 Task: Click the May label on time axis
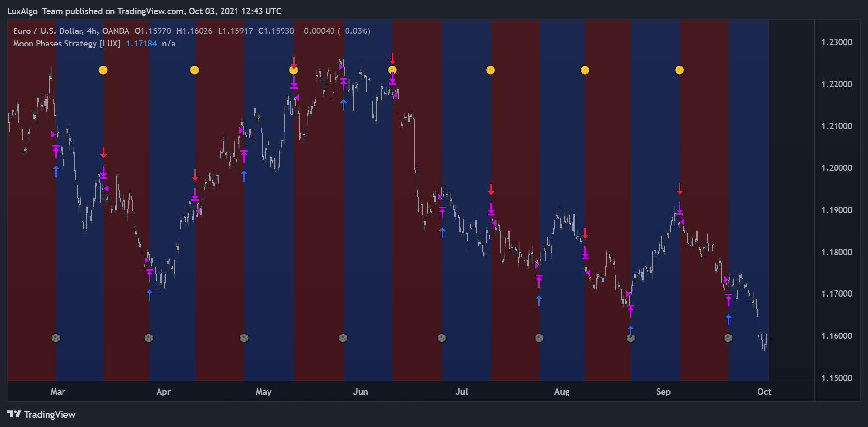tap(264, 392)
